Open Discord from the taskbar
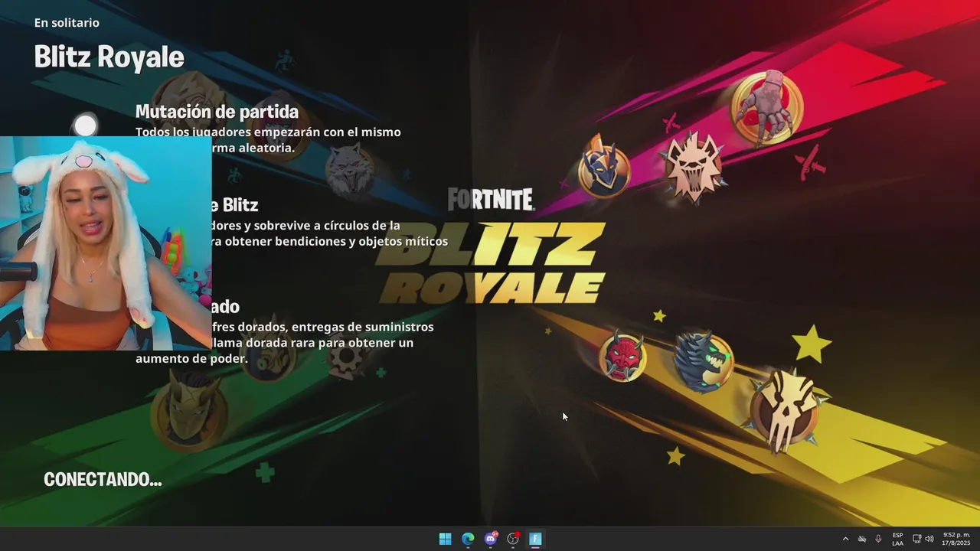This screenshot has width=980, height=551. coord(491,539)
